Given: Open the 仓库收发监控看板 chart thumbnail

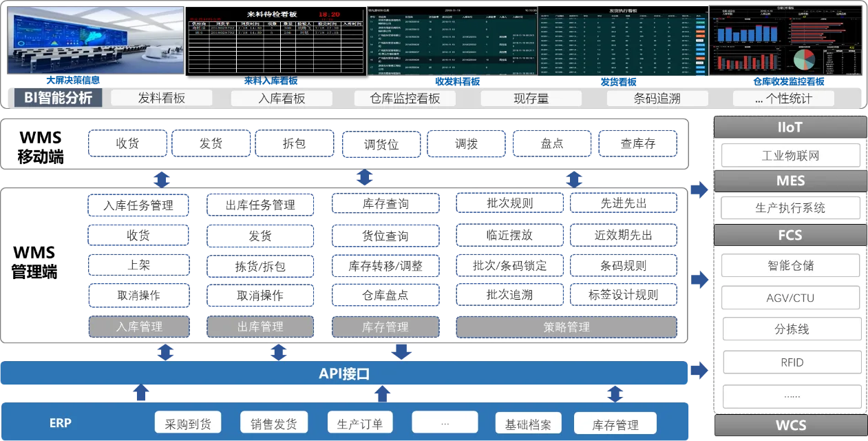Looking at the screenshot, I should (x=785, y=41).
